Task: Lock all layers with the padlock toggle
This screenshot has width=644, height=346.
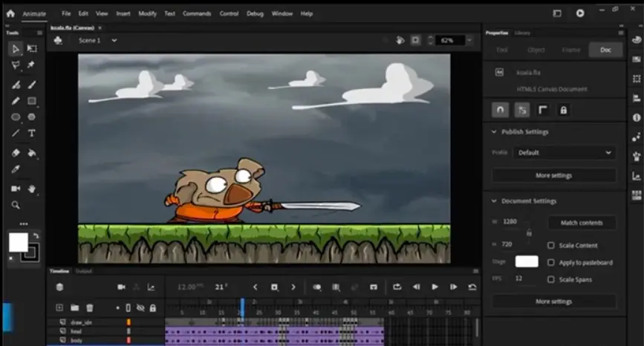Action: tap(153, 308)
